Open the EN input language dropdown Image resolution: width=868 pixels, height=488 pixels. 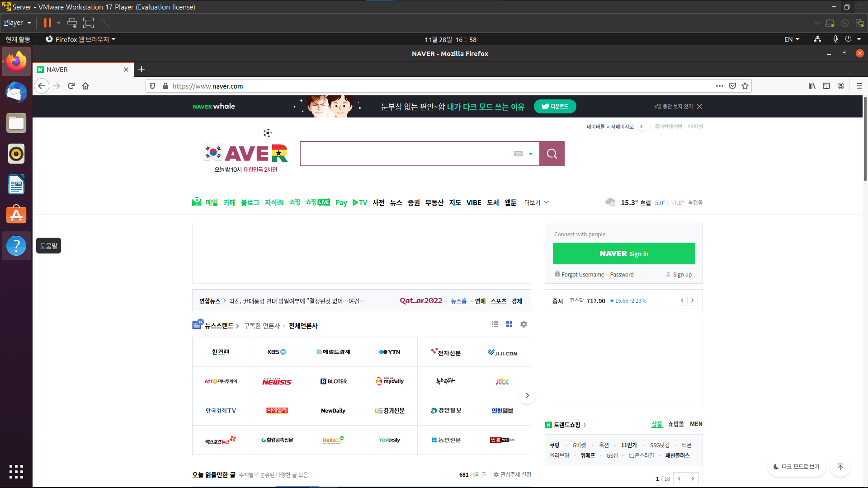pyautogui.click(x=792, y=39)
